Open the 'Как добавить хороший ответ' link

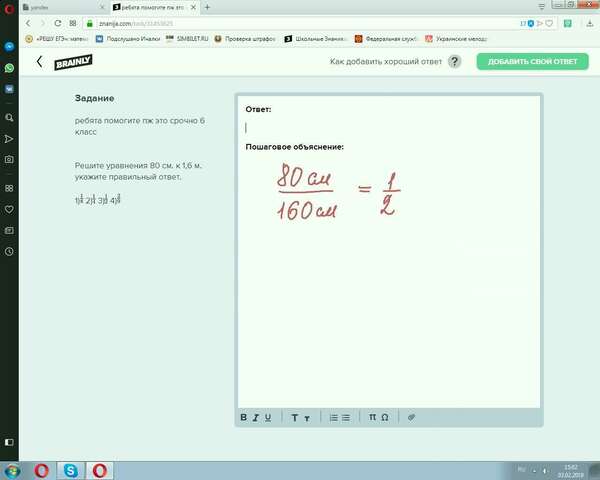(386, 62)
